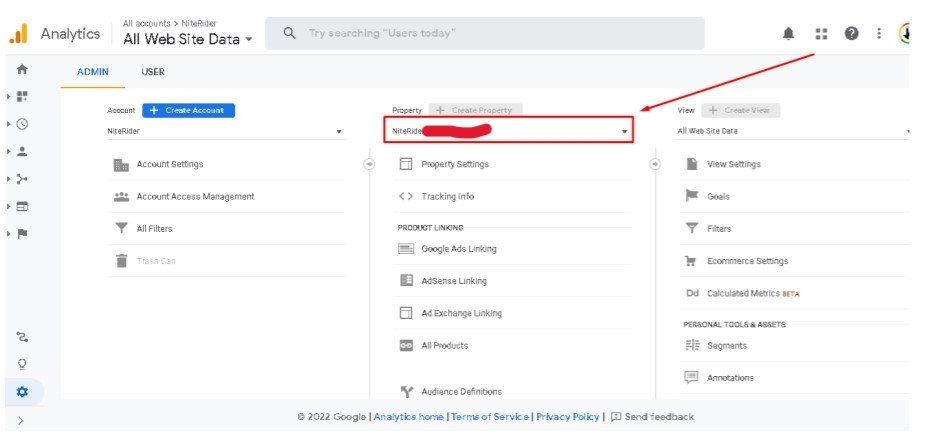Click the AdSense Linking icon
Viewport: 929px width, 441px height.
406,280
